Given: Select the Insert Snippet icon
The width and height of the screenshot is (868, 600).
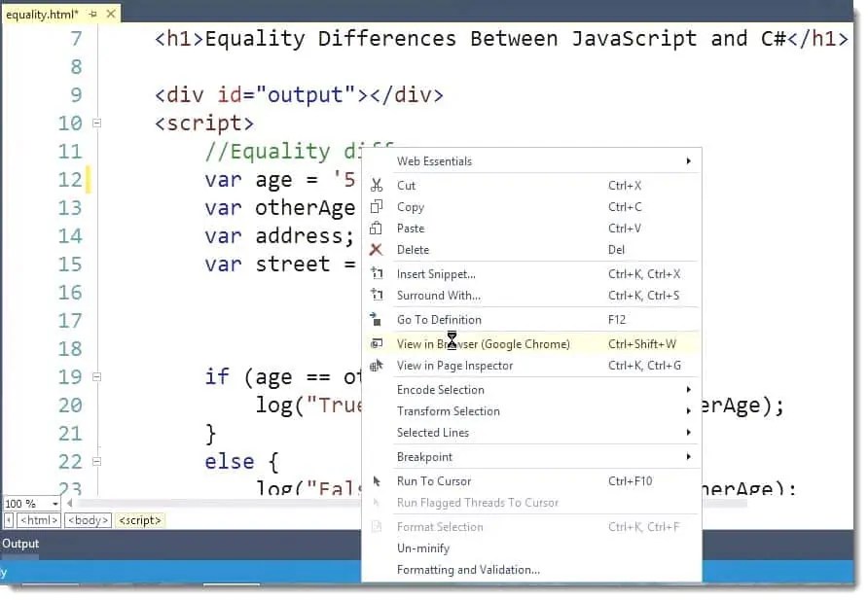Looking at the screenshot, I should point(380,273).
